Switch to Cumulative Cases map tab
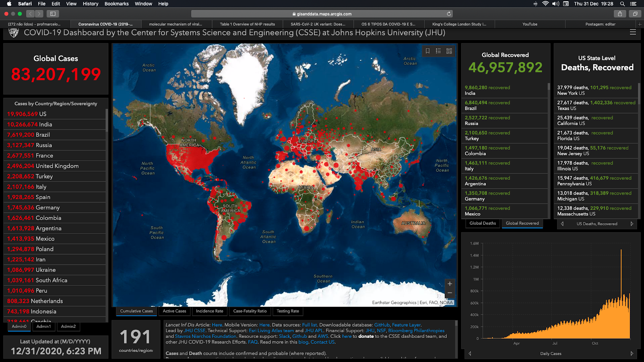Viewport: 644px width, 362px height. (136, 311)
